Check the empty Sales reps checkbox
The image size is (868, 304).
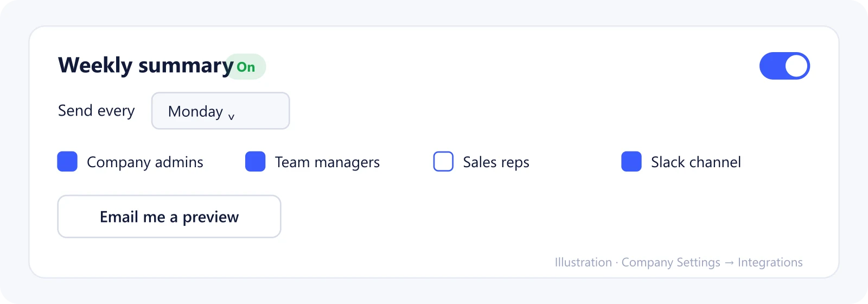[x=443, y=162]
